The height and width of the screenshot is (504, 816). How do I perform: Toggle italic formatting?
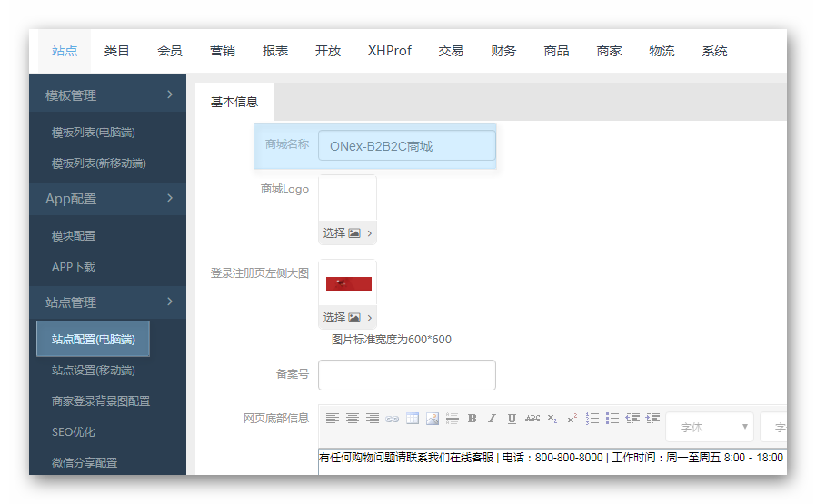[492, 418]
